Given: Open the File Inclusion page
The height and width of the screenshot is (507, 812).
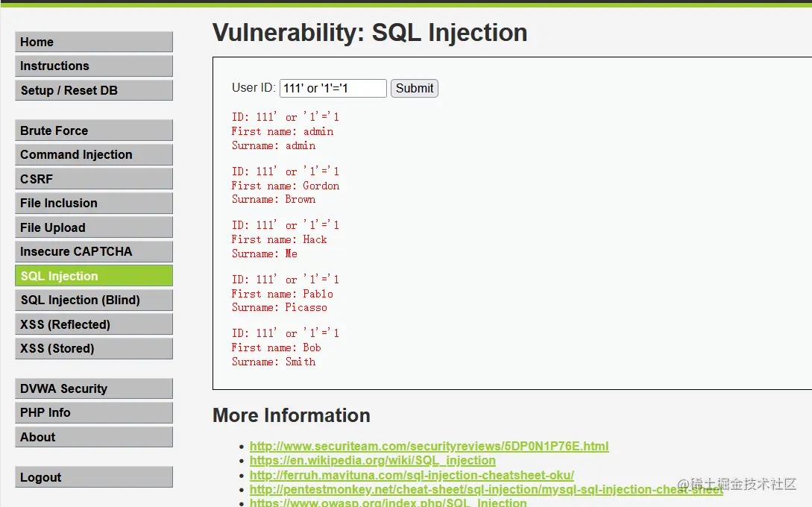Looking at the screenshot, I should point(94,203).
